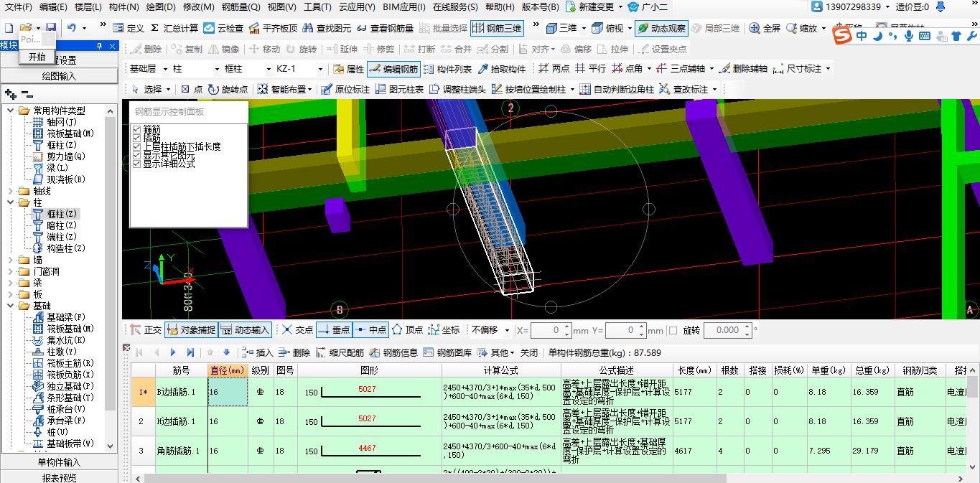Click the 汇总计算 sum calculation tool

(x=173, y=28)
